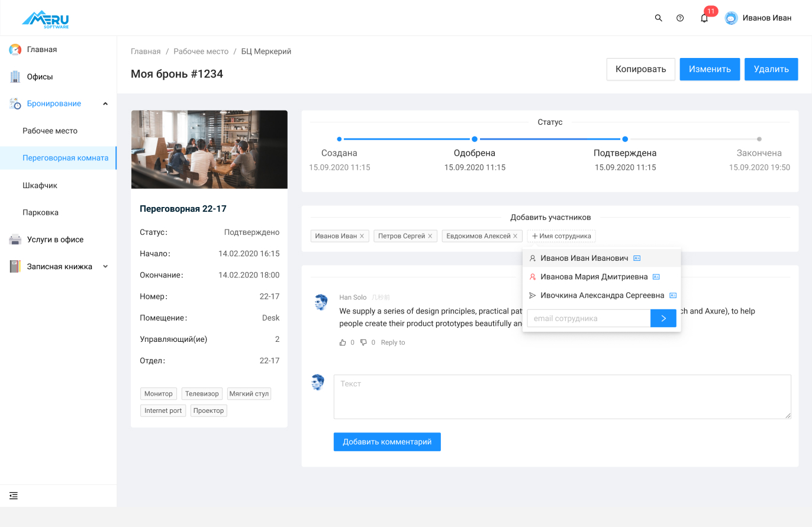Click the meeting room photo

[209, 150]
